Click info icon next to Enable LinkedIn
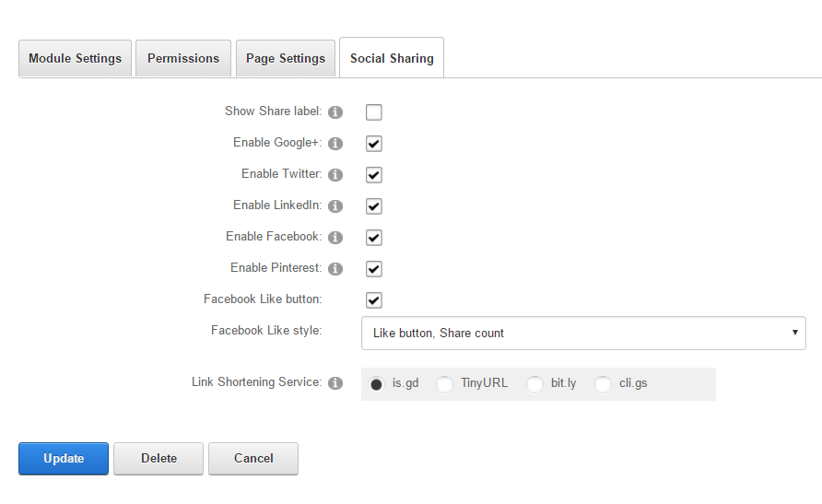This screenshot has height=504, width=822. click(335, 206)
